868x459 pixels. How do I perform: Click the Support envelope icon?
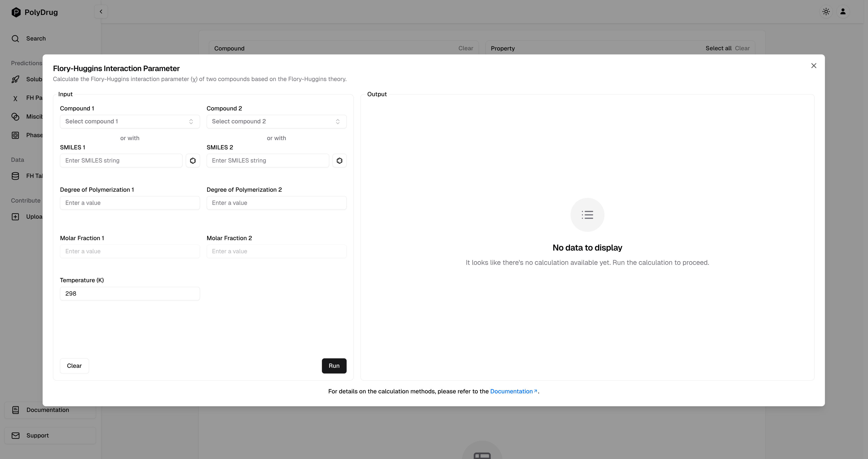15,435
